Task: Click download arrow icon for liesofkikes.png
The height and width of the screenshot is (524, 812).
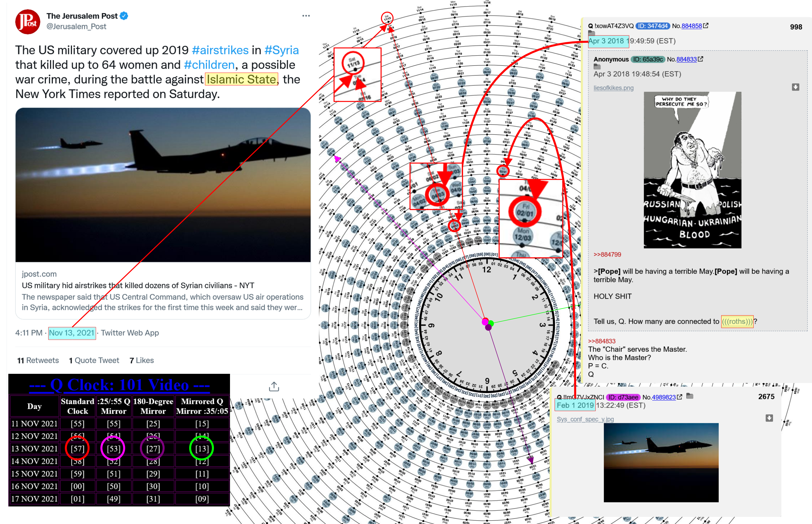Action: tap(795, 87)
